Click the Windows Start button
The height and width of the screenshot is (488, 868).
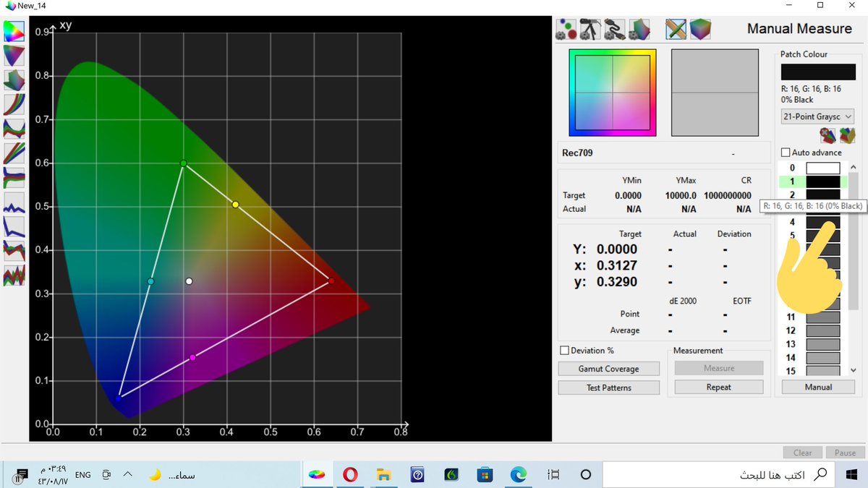tap(851, 474)
